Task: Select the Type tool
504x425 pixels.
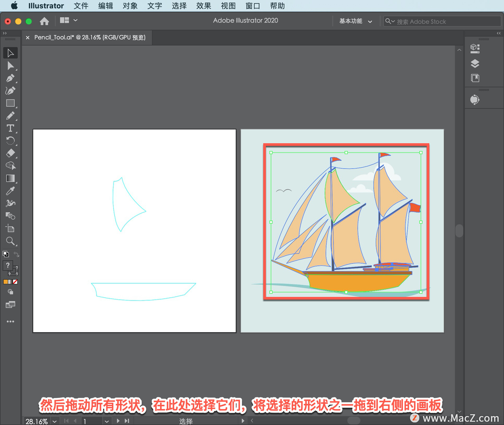Action: (x=10, y=128)
